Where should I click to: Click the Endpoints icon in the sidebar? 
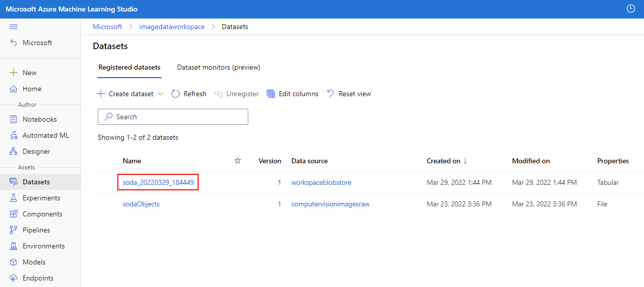pyautogui.click(x=14, y=278)
